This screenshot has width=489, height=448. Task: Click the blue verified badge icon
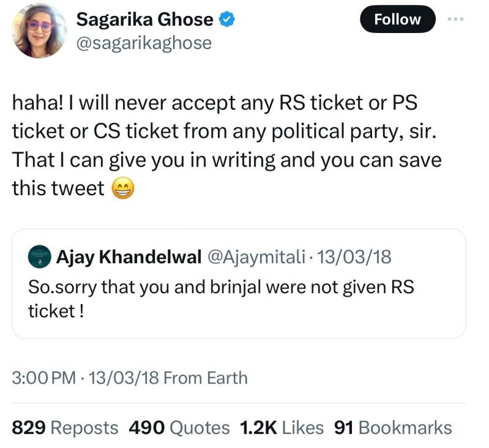(x=228, y=20)
